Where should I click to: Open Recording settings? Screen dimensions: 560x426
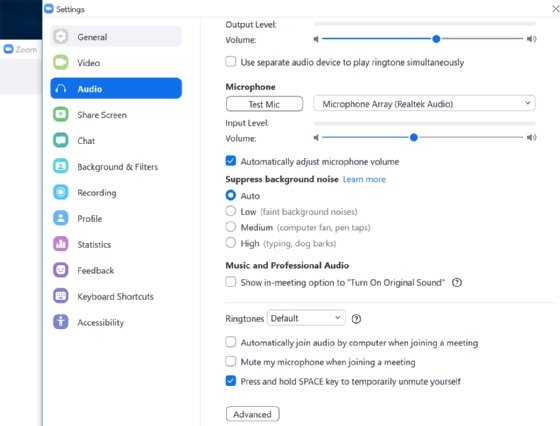point(116,192)
